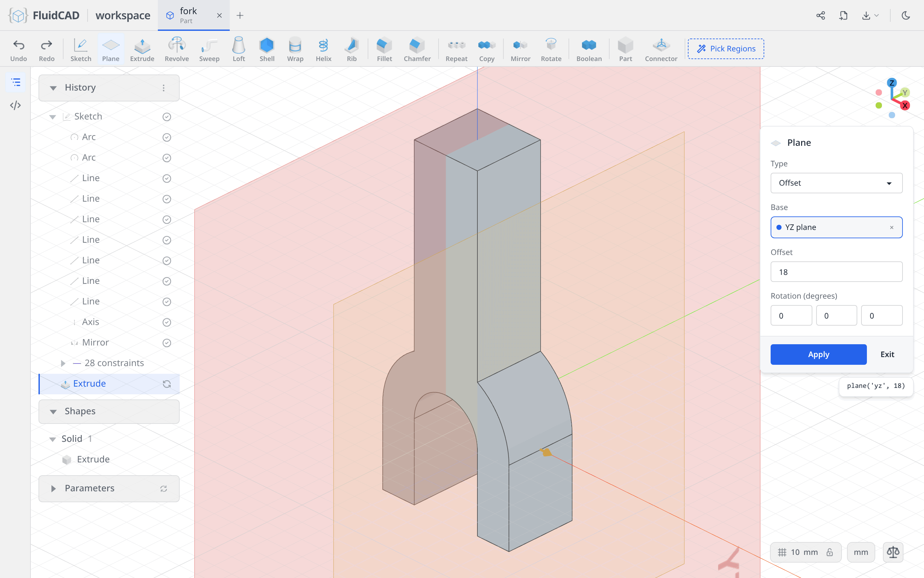Select the Chamfer tool
The width and height of the screenshot is (924, 578).
(x=417, y=49)
